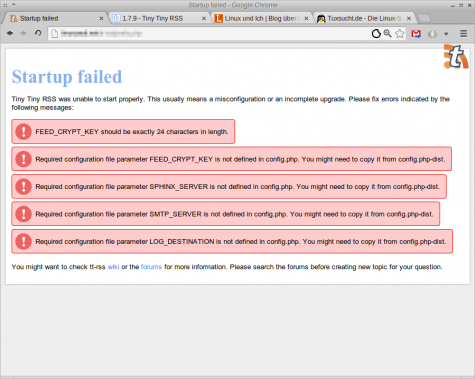Minimize the Chrome window
This screenshot has width=475, height=379.
pos(452,5)
